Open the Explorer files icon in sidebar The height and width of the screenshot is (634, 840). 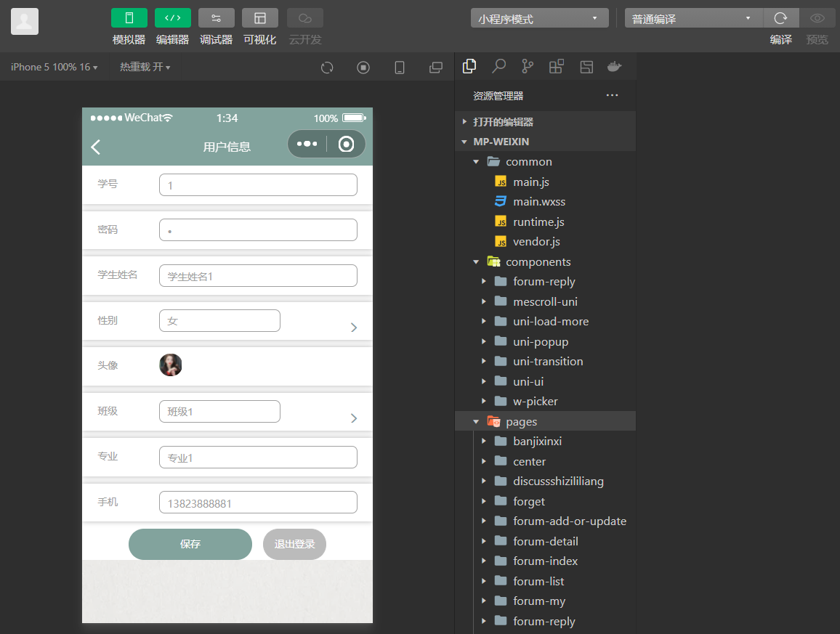pyautogui.click(x=469, y=66)
